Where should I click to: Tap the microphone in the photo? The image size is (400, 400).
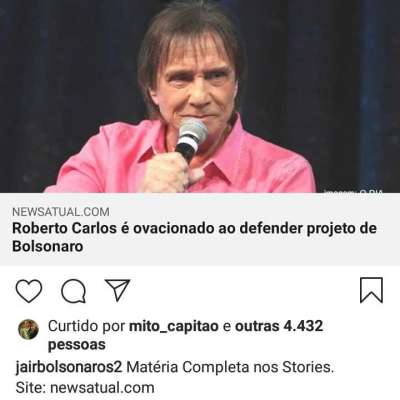[190, 139]
